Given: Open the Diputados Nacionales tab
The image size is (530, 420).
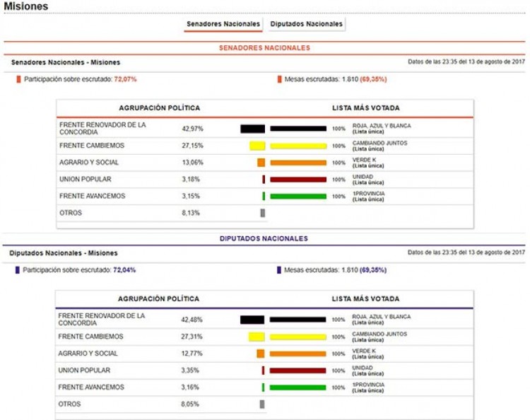Looking at the screenshot, I should click(x=307, y=24).
